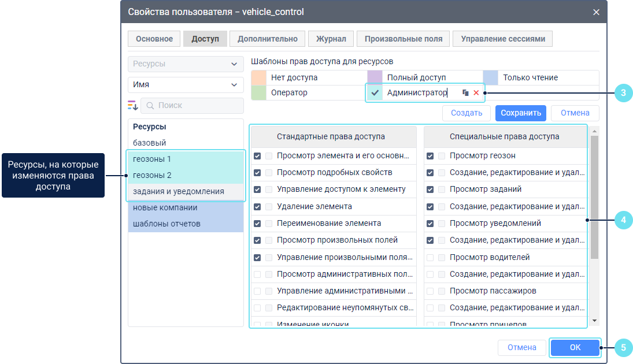Uncheck the checked box for Просмотр геозон

430,155
